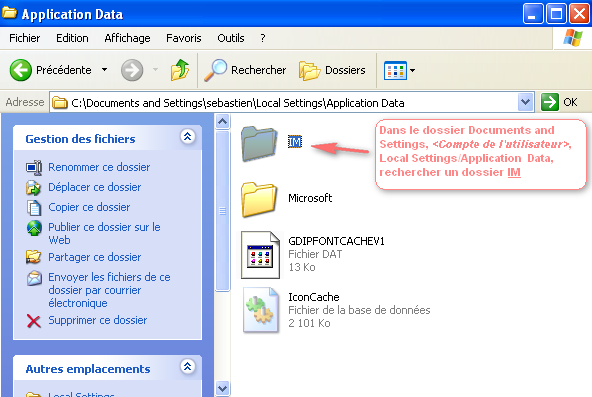Click the share folder icon

(x=33, y=257)
